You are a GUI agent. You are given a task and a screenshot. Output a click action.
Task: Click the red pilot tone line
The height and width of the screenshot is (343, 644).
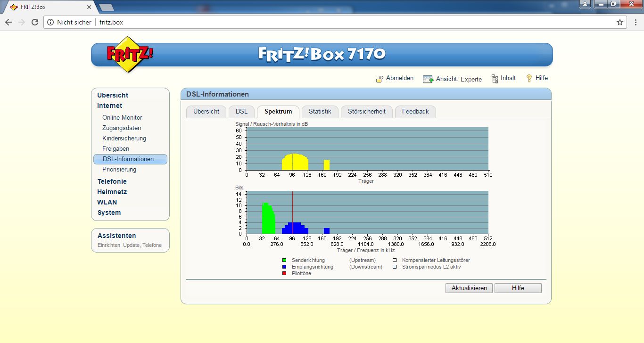292,212
